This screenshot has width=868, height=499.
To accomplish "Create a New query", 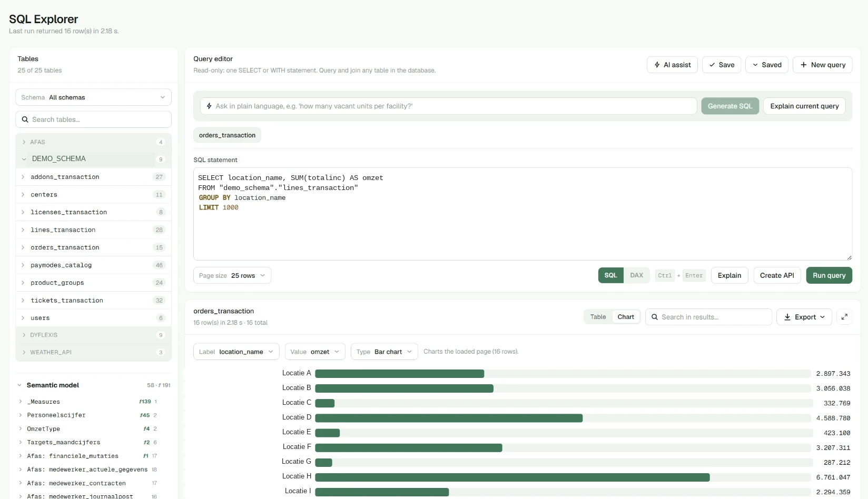I will coord(822,65).
